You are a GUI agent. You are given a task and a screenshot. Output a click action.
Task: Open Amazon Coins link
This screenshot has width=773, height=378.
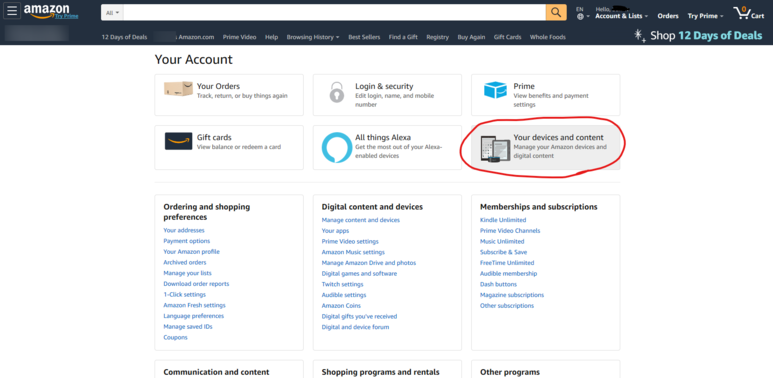[x=341, y=306]
